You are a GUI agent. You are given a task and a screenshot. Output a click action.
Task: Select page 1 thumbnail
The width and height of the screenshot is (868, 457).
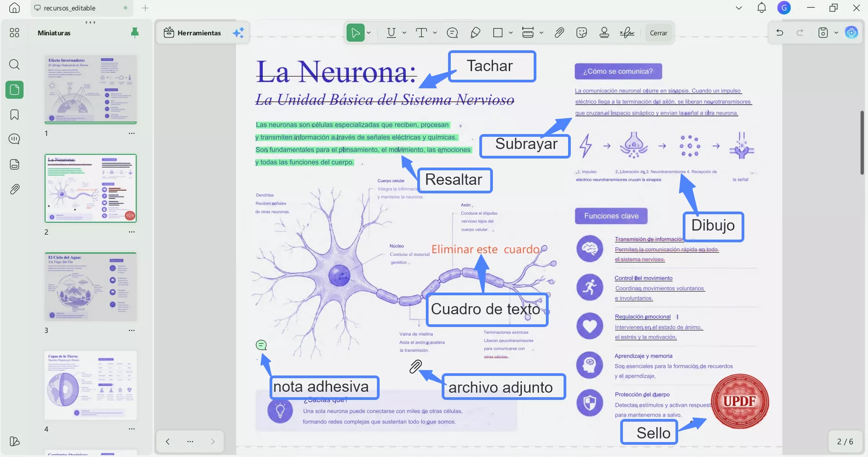(91, 90)
